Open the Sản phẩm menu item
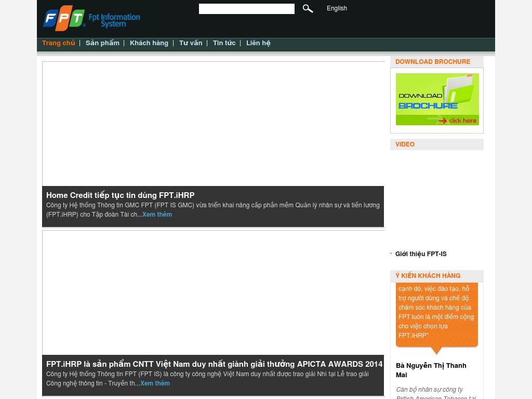The width and height of the screenshot is (532, 399). (102, 43)
